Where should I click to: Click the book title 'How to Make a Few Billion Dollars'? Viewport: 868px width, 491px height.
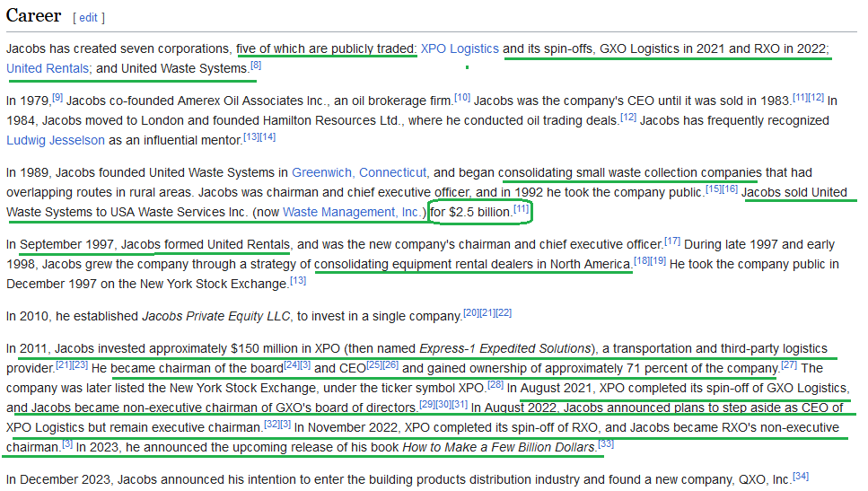coord(499,447)
